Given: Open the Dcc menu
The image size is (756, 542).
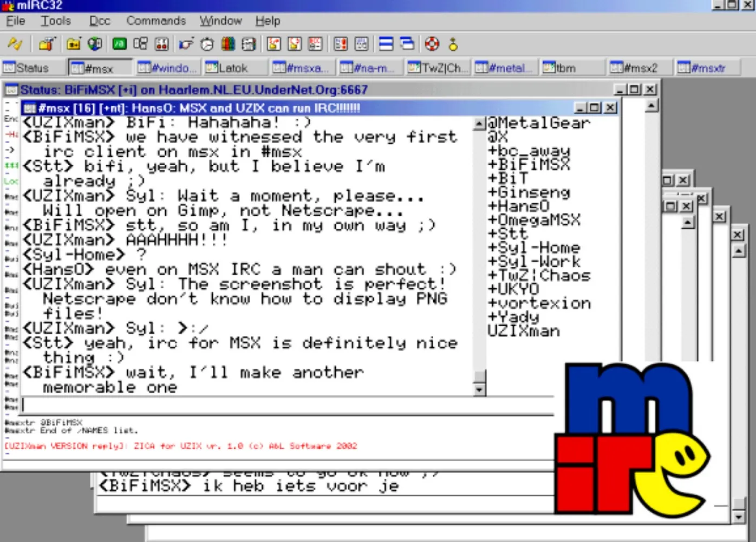Looking at the screenshot, I should point(100,21).
